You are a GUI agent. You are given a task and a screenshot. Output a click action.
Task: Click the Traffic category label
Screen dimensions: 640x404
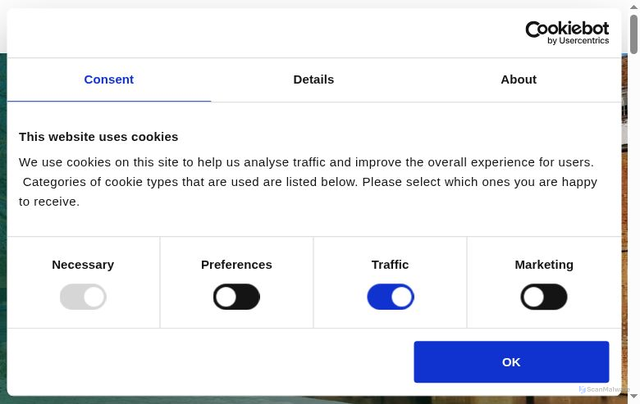[x=390, y=265]
